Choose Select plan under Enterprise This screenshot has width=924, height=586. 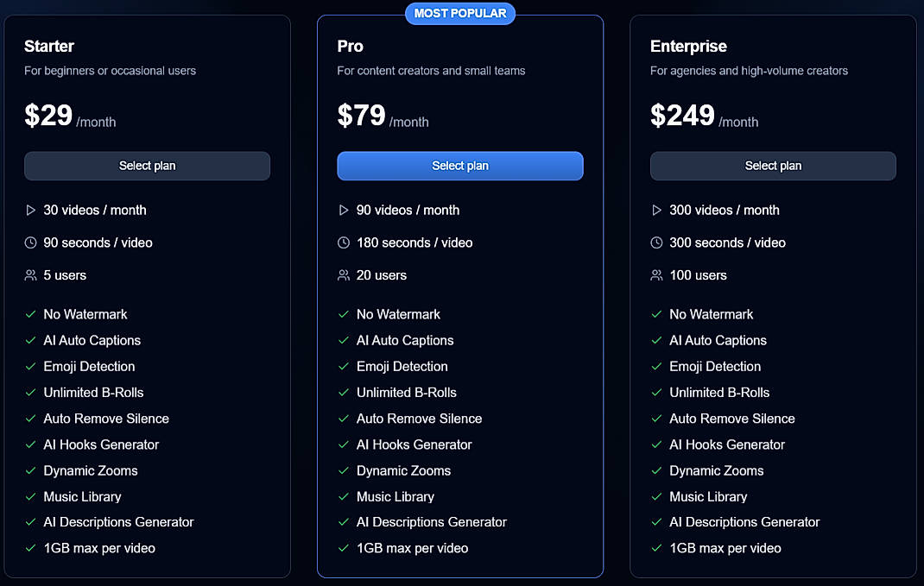tap(773, 166)
